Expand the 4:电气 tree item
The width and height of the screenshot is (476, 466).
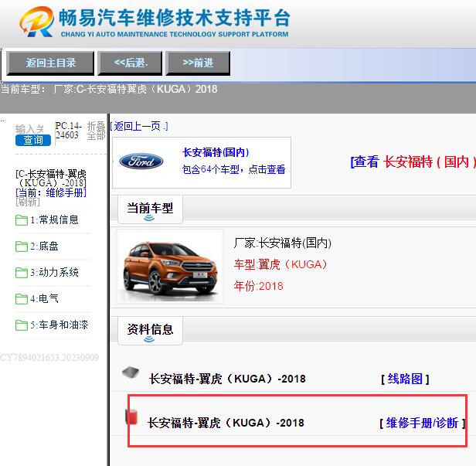44,298
